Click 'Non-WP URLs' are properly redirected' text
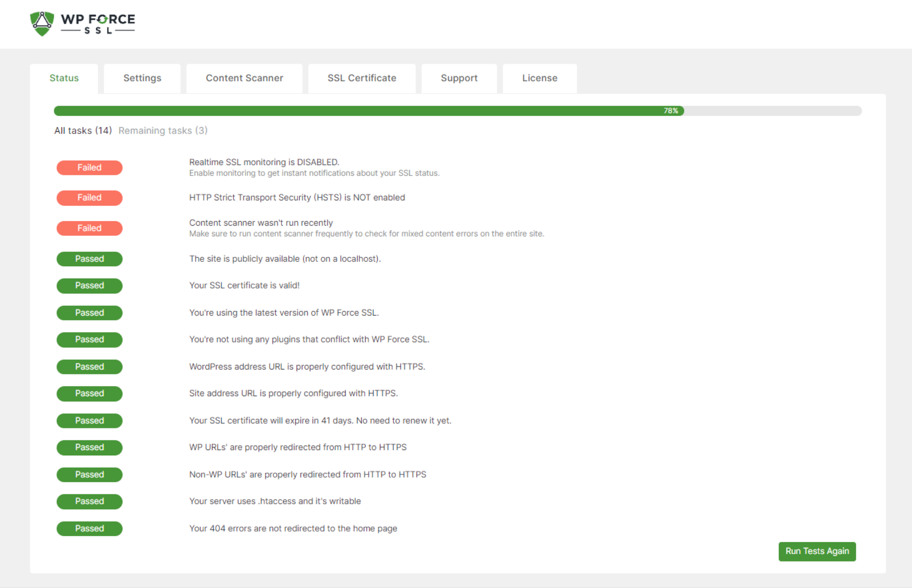The height and width of the screenshot is (588, 912). pyautogui.click(x=308, y=474)
